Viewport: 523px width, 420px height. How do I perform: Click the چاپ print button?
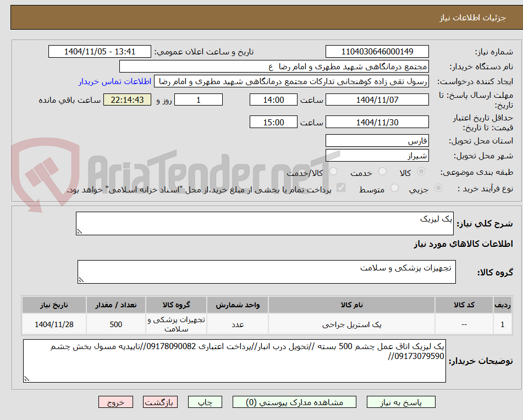[x=205, y=402]
